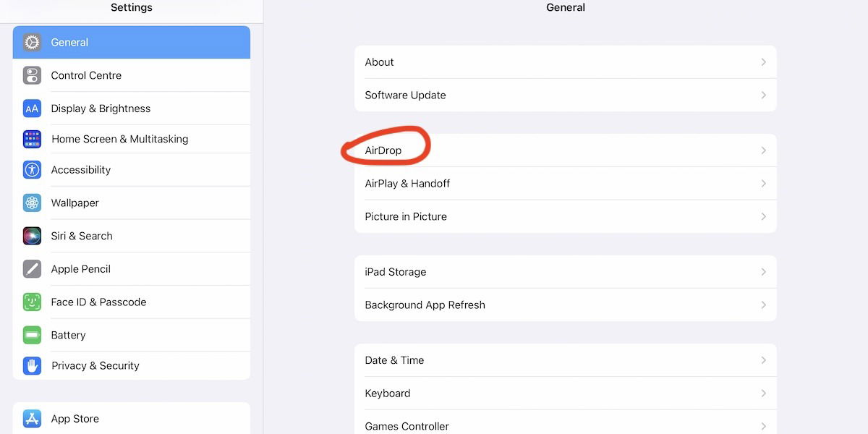868x434 pixels.
Task: Select the Wallpaper icon
Action: 32,203
